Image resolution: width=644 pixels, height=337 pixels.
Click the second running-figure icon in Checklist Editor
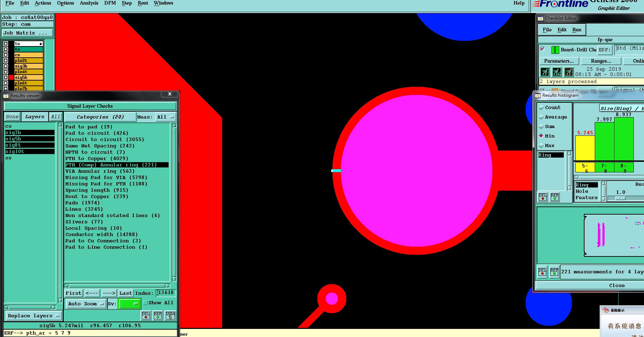[x=557, y=72]
